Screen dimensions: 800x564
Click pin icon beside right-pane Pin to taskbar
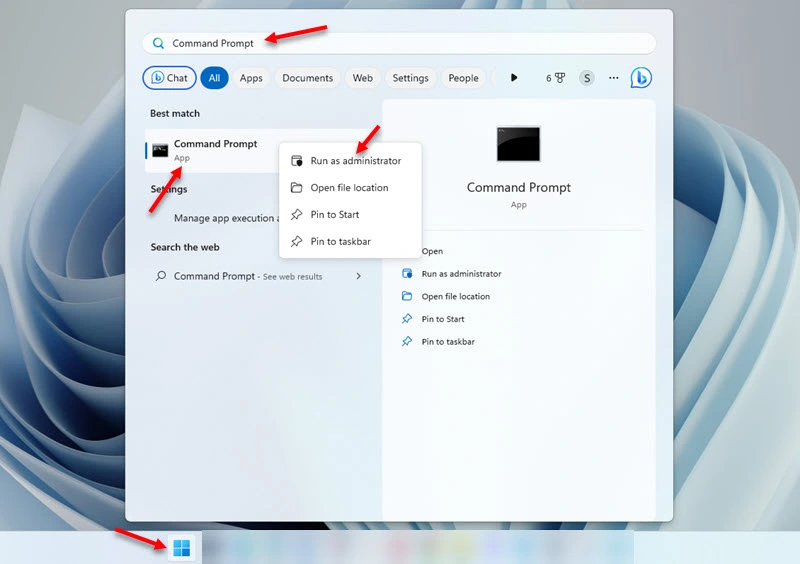pyautogui.click(x=407, y=341)
